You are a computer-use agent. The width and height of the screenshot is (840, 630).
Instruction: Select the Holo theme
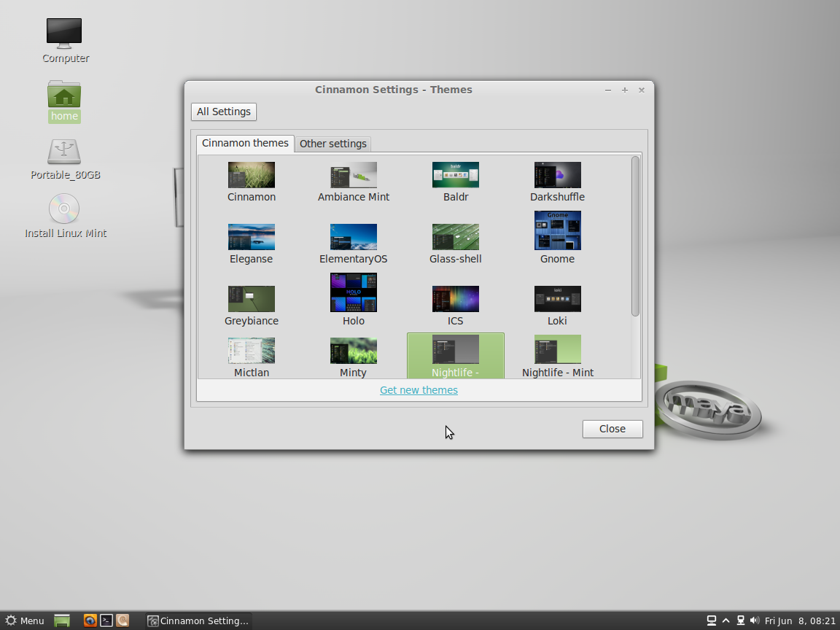[354, 300]
